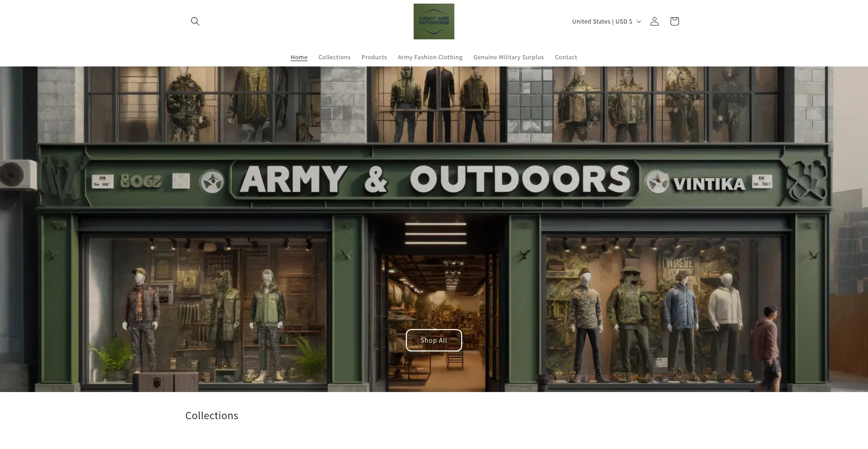The image size is (868, 449).
Task: Go to the Home menu item
Action: pos(299,57)
